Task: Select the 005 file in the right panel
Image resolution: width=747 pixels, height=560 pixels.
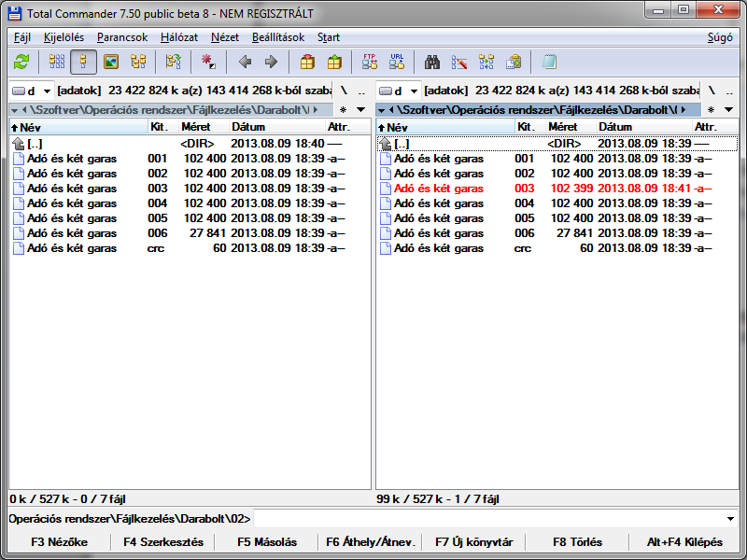Action: click(557, 218)
